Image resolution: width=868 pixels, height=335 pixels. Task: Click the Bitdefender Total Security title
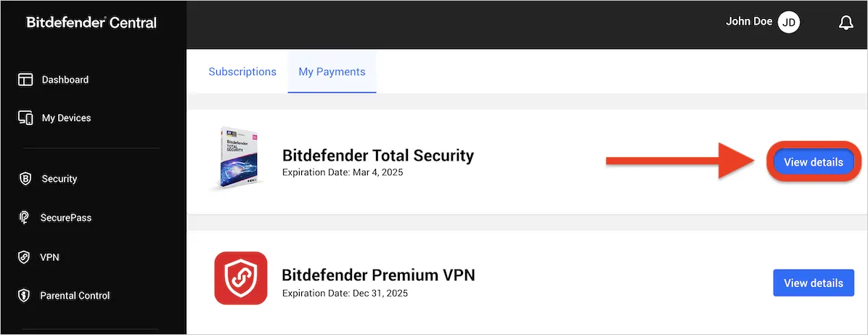377,155
